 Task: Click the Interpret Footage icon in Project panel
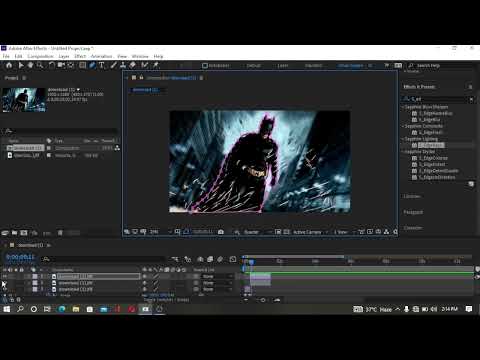coord(5,233)
